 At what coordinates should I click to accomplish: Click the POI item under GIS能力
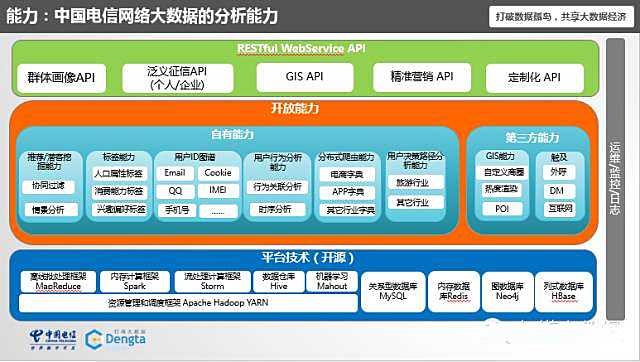click(502, 209)
